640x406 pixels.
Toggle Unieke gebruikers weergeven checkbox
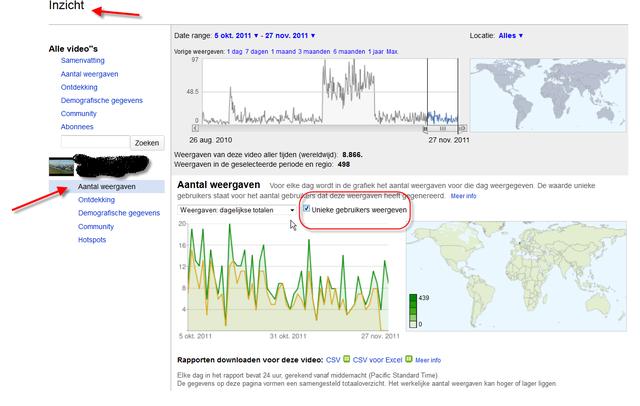pos(307,209)
